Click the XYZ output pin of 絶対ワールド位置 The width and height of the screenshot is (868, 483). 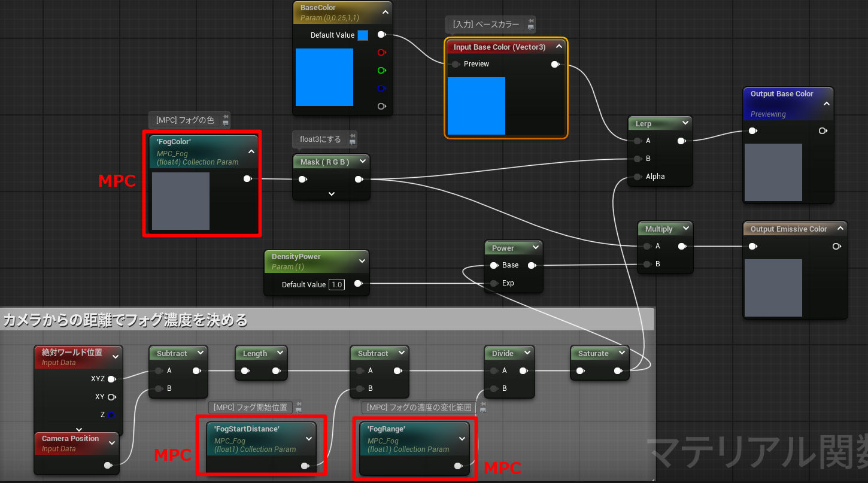[111, 379]
